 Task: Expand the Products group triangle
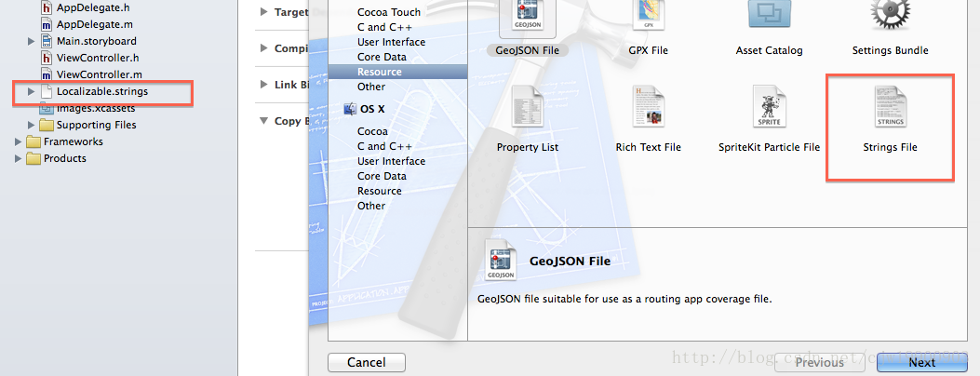(x=18, y=158)
